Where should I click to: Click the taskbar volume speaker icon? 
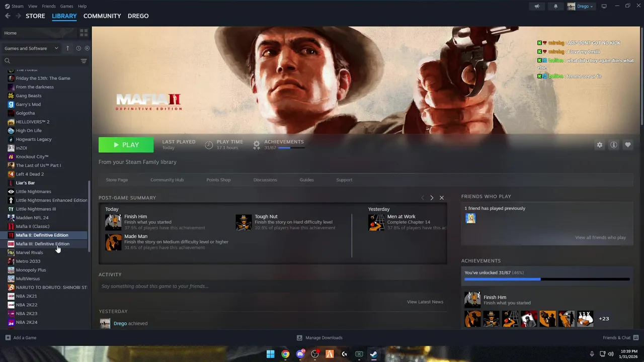pyautogui.click(x=611, y=354)
